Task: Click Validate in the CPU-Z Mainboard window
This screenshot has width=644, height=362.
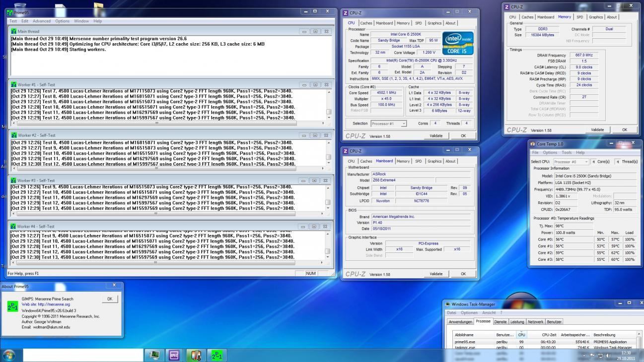Action: click(436, 274)
